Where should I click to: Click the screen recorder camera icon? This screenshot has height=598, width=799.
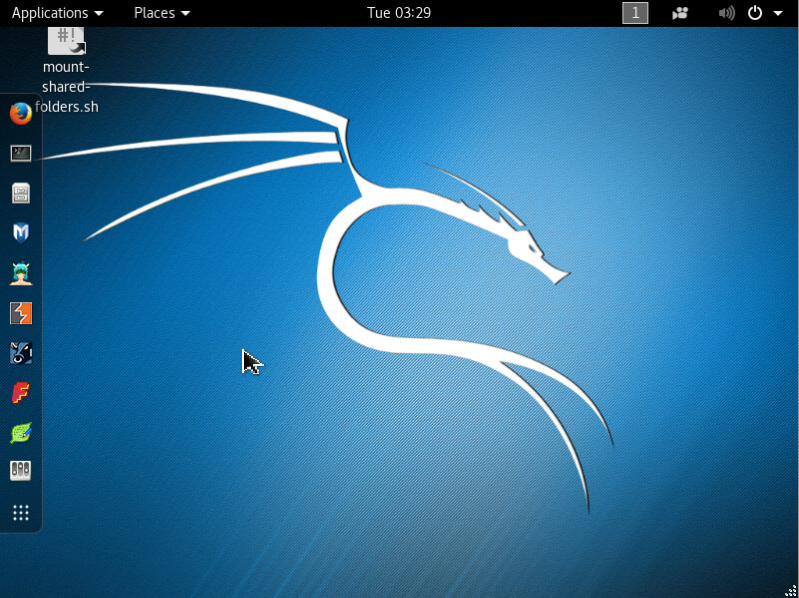coord(680,13)
